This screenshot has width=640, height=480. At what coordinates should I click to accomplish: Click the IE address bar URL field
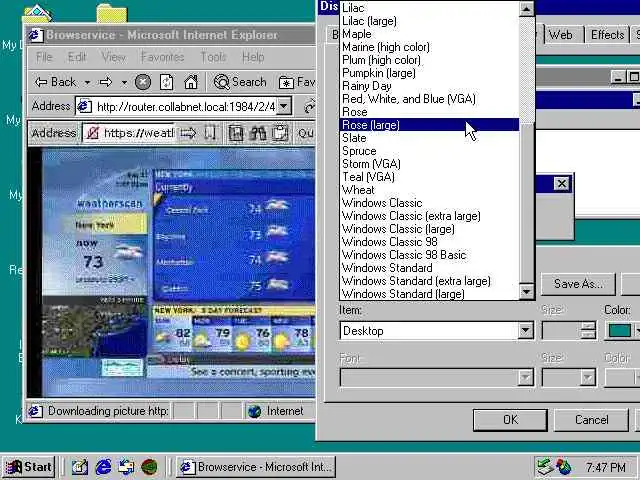[x=176, y=107]
